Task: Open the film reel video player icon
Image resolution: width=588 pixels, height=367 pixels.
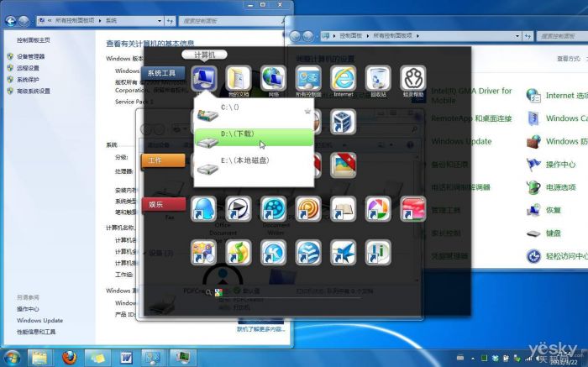Action: click(x=273, y=208)
